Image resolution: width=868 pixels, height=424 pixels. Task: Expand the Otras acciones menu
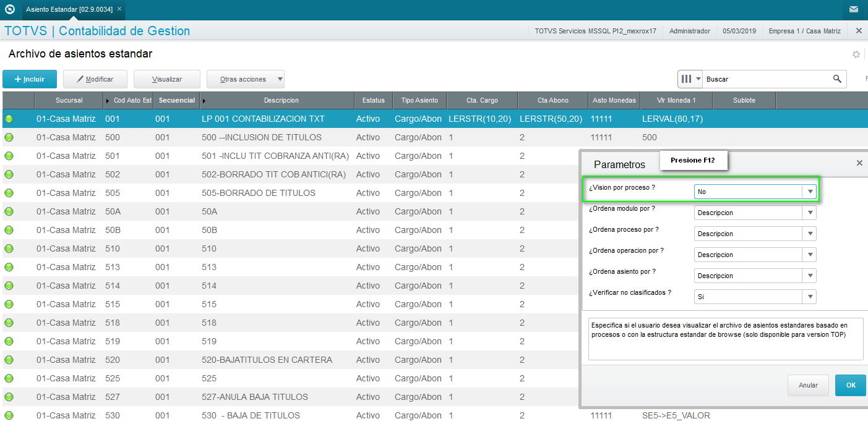(246, 79)
